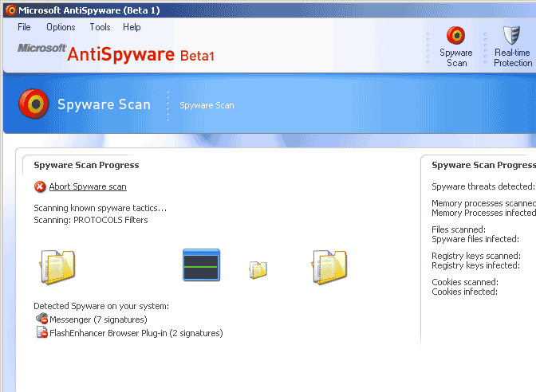Click the source folder icon under the scanning status
536x392 pixels.
click(x=57, y=268)
